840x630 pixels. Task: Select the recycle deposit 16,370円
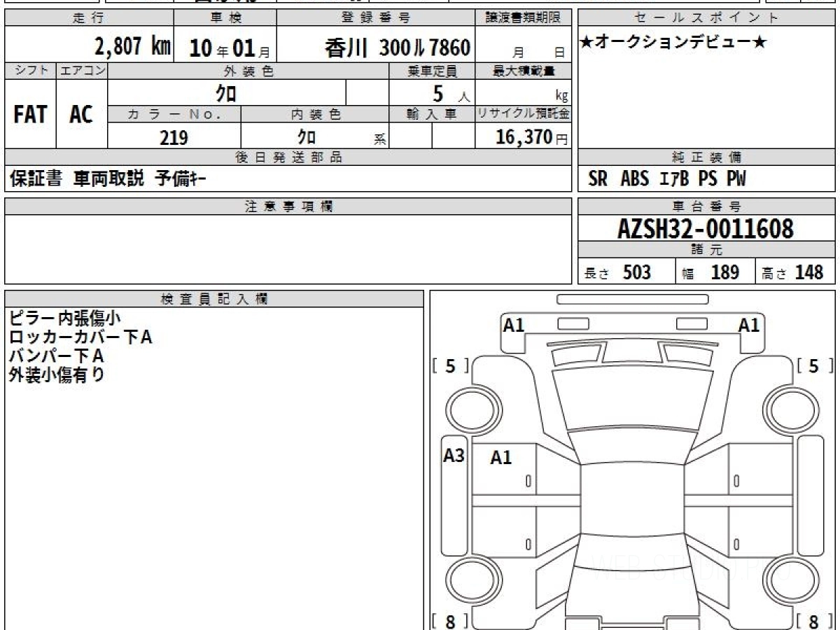(x=531, y=137)
